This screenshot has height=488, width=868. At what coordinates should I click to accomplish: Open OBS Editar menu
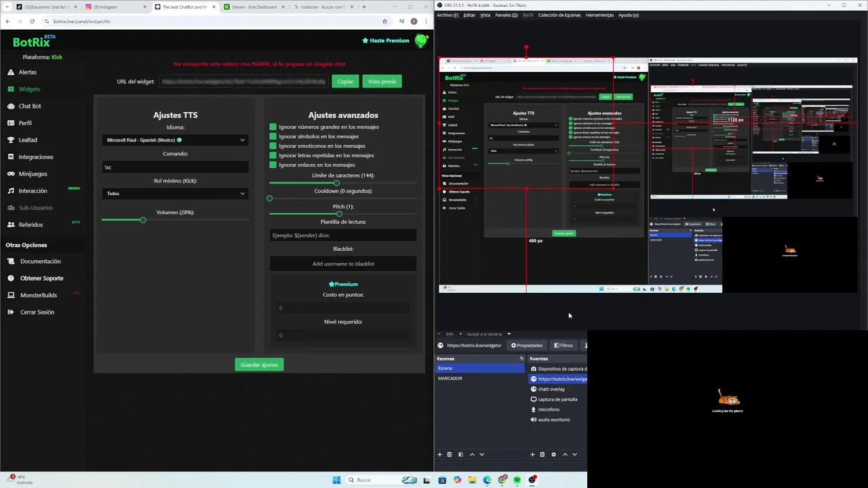click(x=469, y=15)
